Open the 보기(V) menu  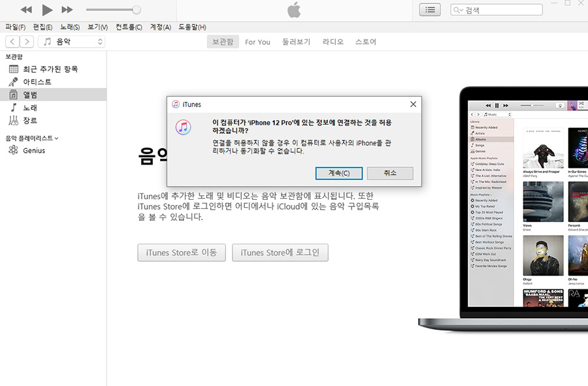click(98, 27)
